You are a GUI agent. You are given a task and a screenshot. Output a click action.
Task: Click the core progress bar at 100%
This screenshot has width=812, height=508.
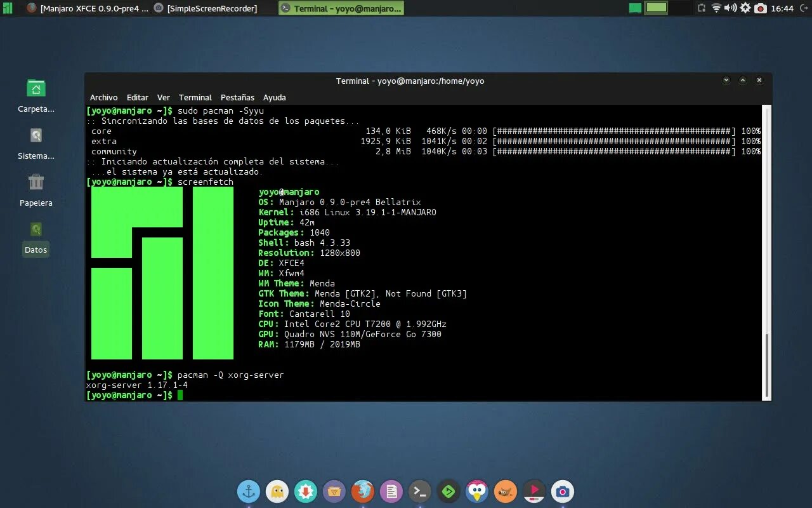[x=614, y=131]
